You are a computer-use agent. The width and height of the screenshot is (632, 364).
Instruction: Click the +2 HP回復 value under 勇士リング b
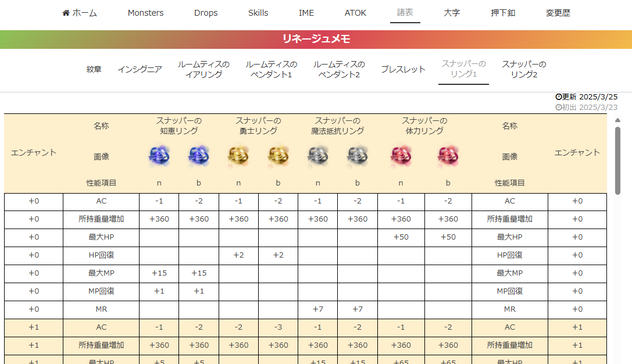(278, 255)
